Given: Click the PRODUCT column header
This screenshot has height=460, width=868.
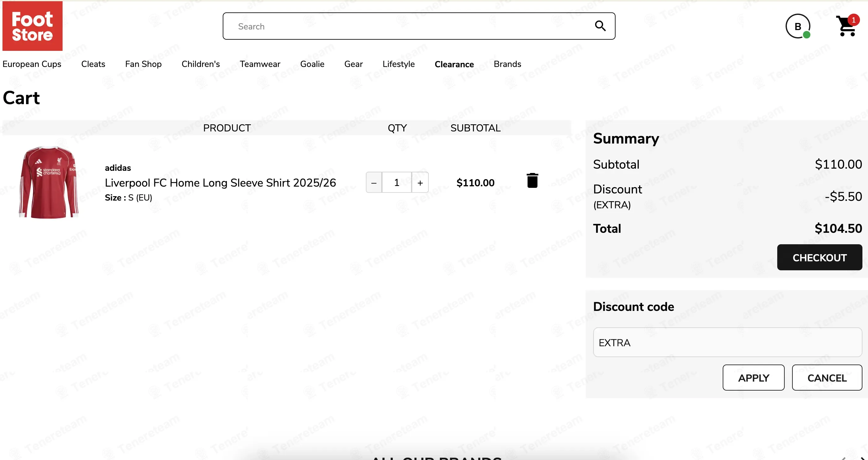Looking at the screenshot, I should pos(227,128).
